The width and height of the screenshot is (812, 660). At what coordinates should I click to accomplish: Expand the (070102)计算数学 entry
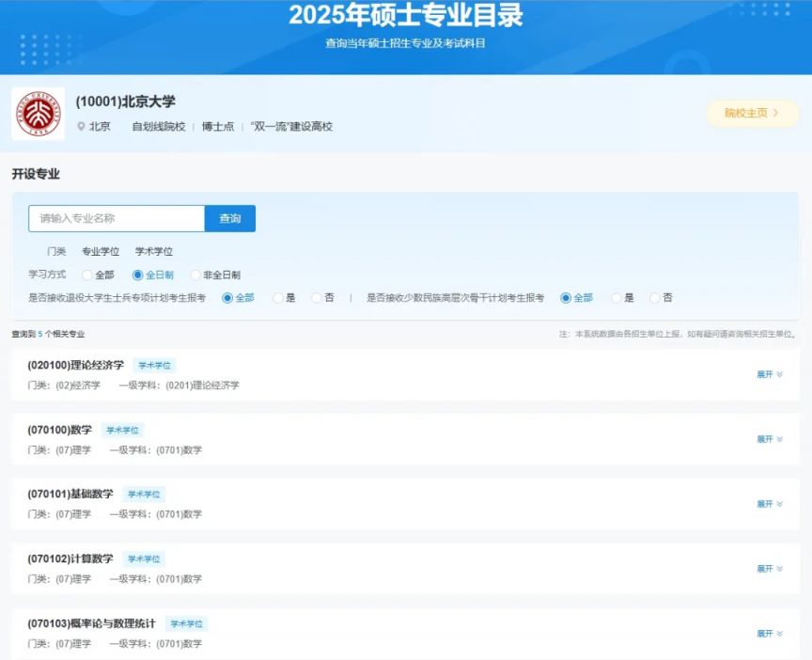[x=770, y=569]
